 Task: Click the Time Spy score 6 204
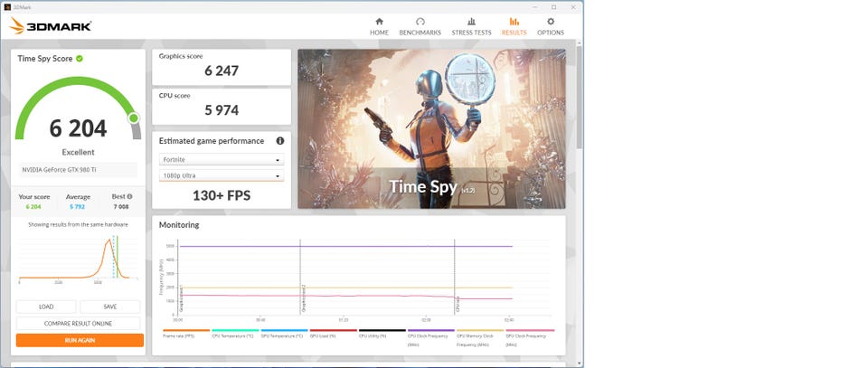pos(78,128)
